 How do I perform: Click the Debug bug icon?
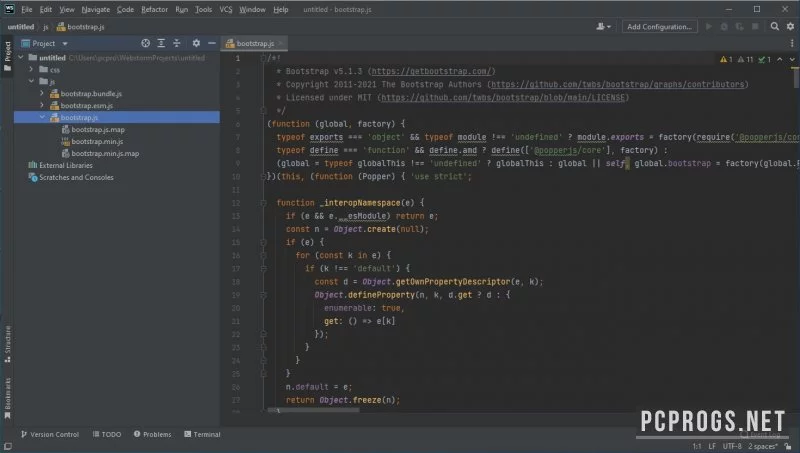723,27
